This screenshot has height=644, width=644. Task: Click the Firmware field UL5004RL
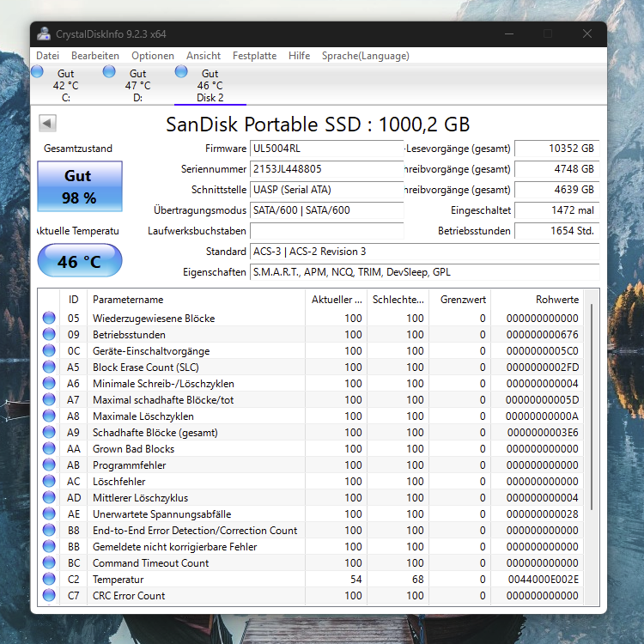pyautogui.click(x=326, y=149)
